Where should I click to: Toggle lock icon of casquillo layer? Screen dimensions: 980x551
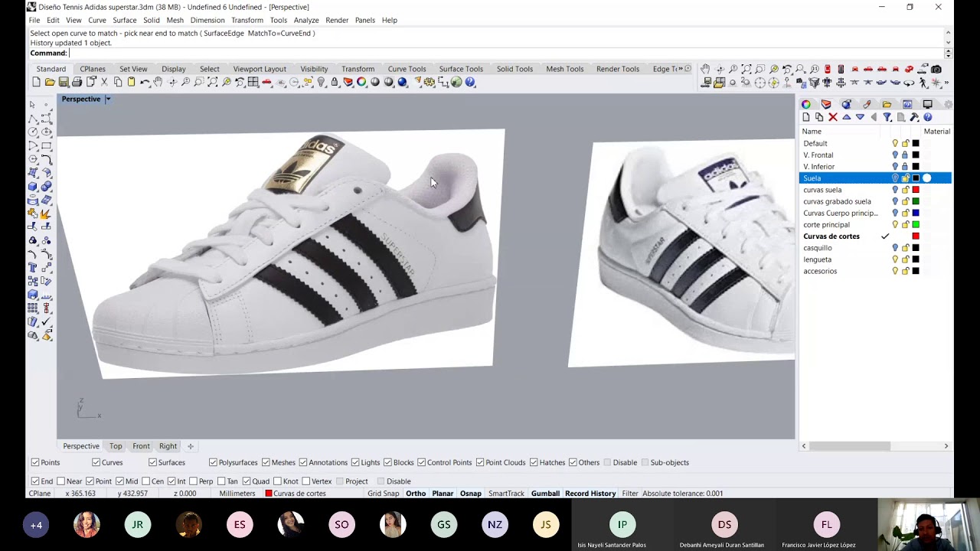click(x=905, y=248)
